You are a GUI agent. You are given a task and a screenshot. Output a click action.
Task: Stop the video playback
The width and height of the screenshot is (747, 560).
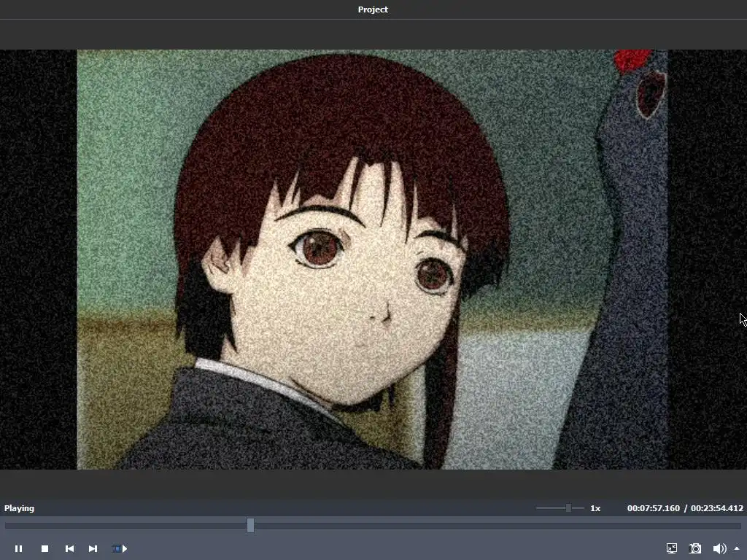click(44, 548)
